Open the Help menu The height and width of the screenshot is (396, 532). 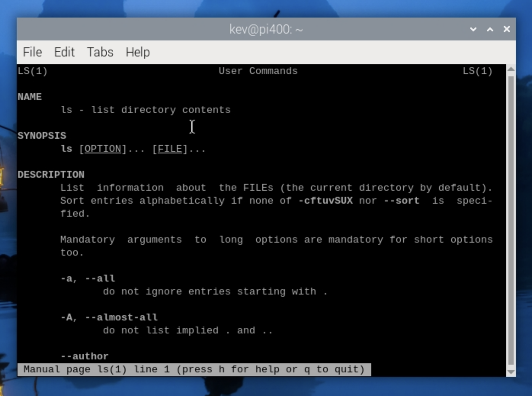137,52
